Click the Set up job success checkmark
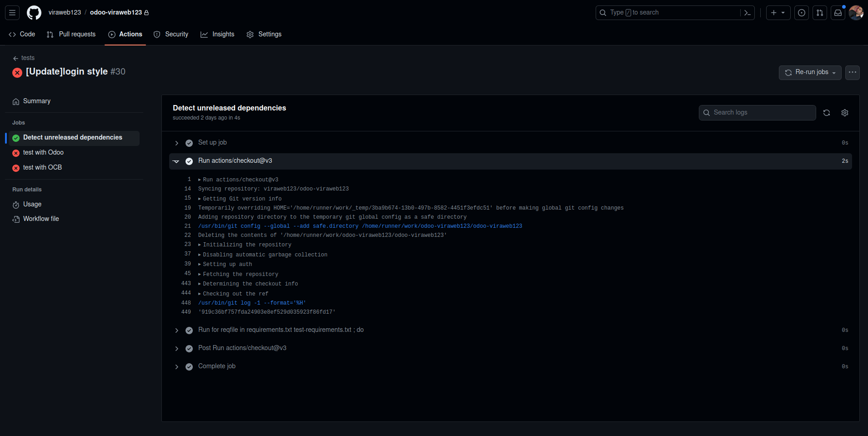The height and width of the screenshot is (436, 868). (189, 143)
